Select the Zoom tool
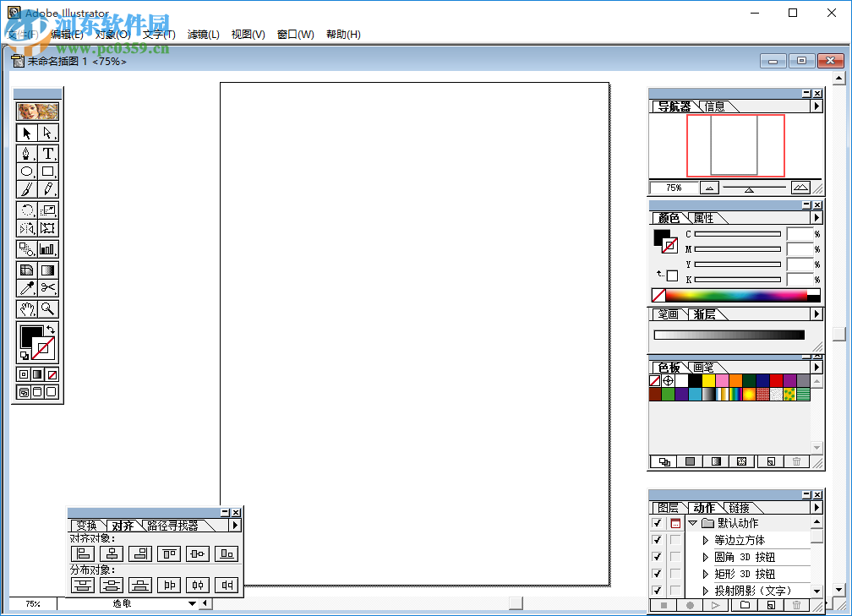 point(47,308)
